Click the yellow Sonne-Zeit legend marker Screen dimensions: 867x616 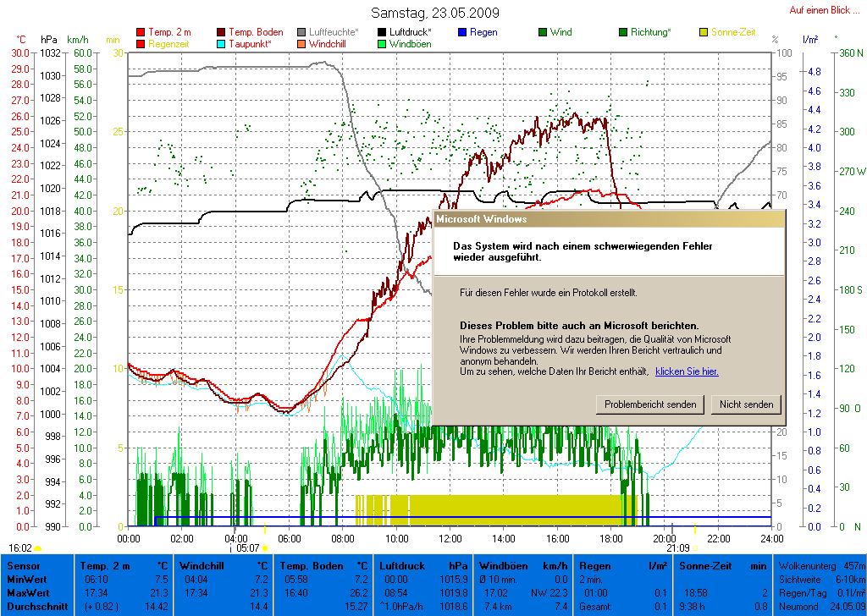(704, 33)
